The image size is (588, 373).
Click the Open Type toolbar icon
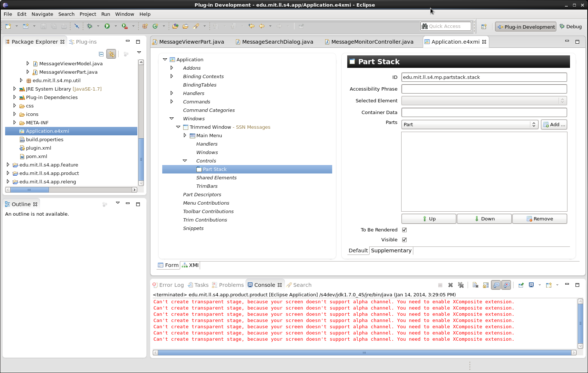[175, 26]
